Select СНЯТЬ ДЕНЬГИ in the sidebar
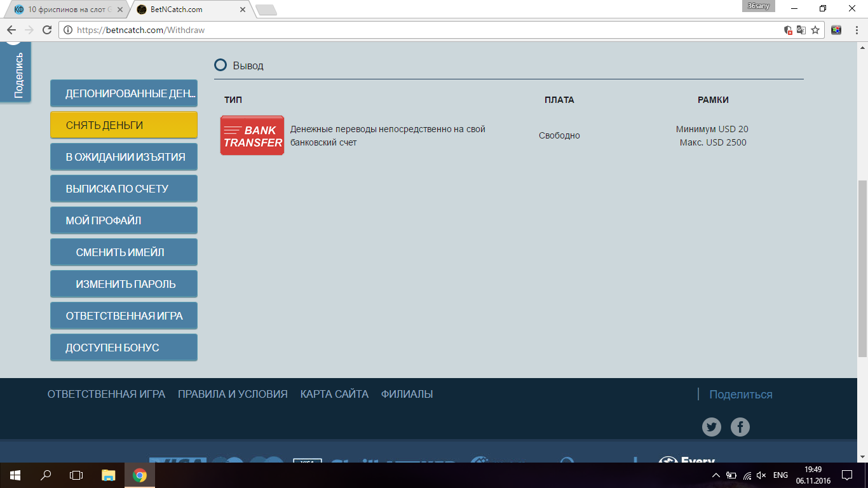This screenshot has width=868, height=488. click(124, 125)
